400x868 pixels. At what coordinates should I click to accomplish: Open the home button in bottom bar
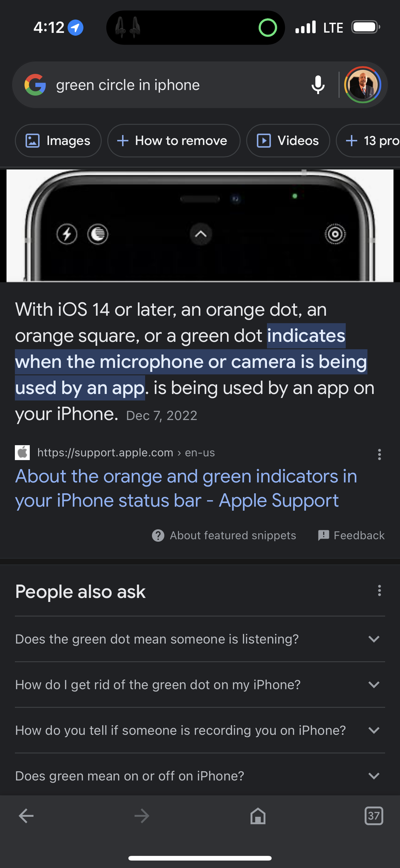[258, 816]
